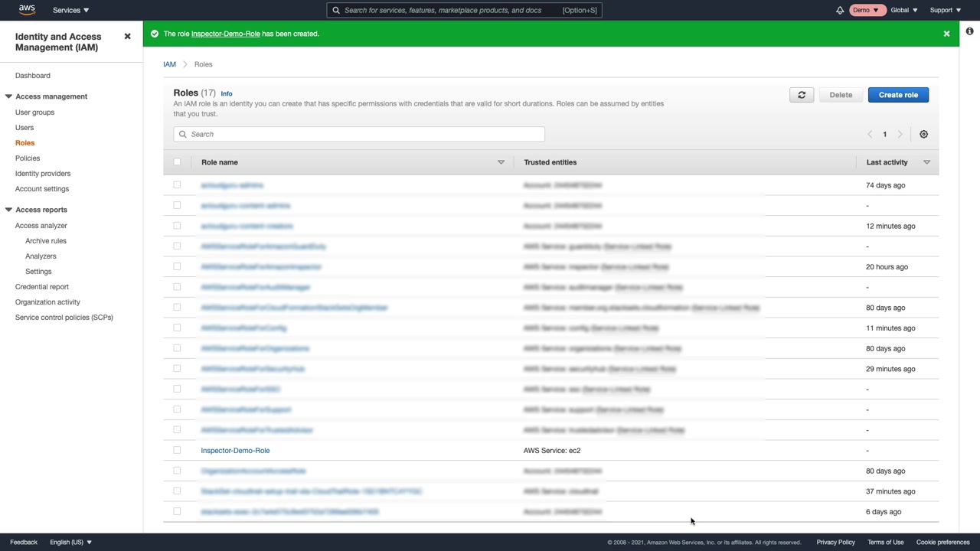Click the info circle icon at far right

tap(969, 31)
